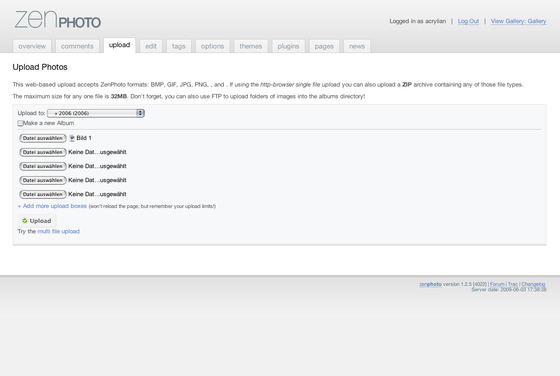Tick the Make a new Album checkbox
Viewport: 560px width, 376px height.
(x=20, y=123)
